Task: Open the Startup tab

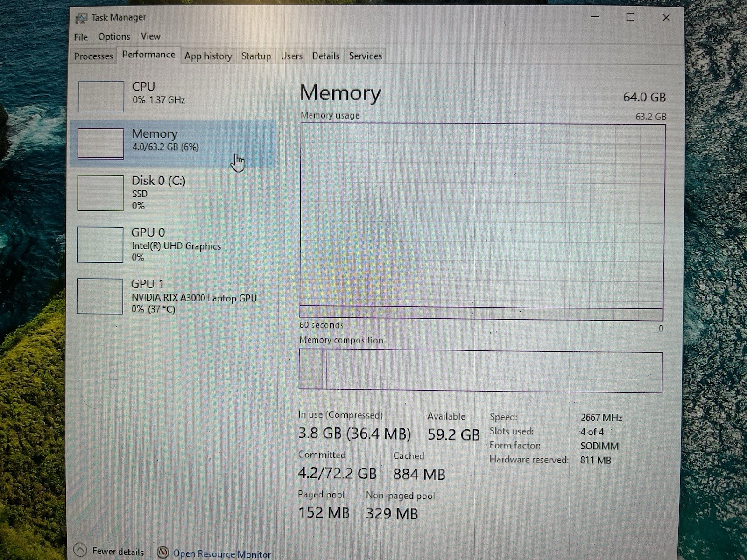Action: coord(256,56)
